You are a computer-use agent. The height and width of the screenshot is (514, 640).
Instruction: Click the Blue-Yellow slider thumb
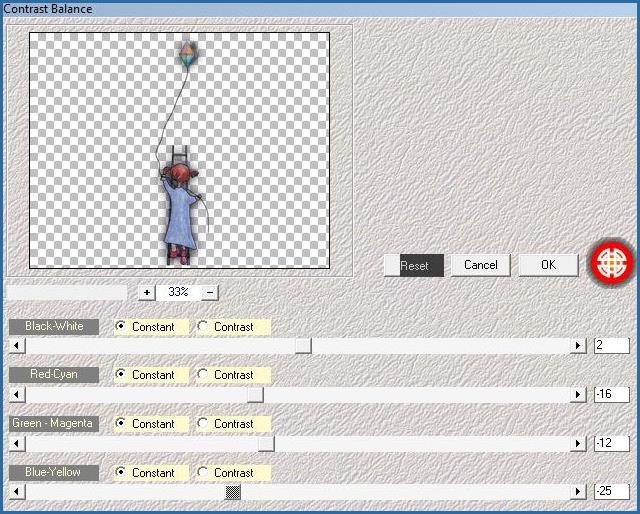(233, 492)
